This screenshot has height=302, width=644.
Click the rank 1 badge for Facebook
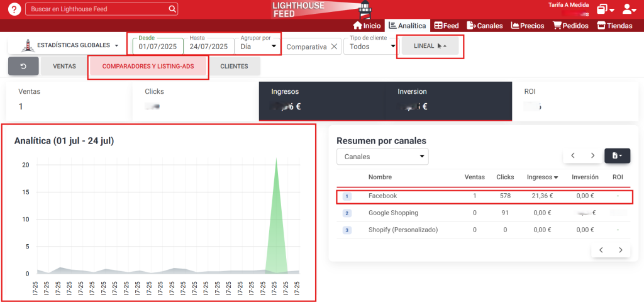347,196
